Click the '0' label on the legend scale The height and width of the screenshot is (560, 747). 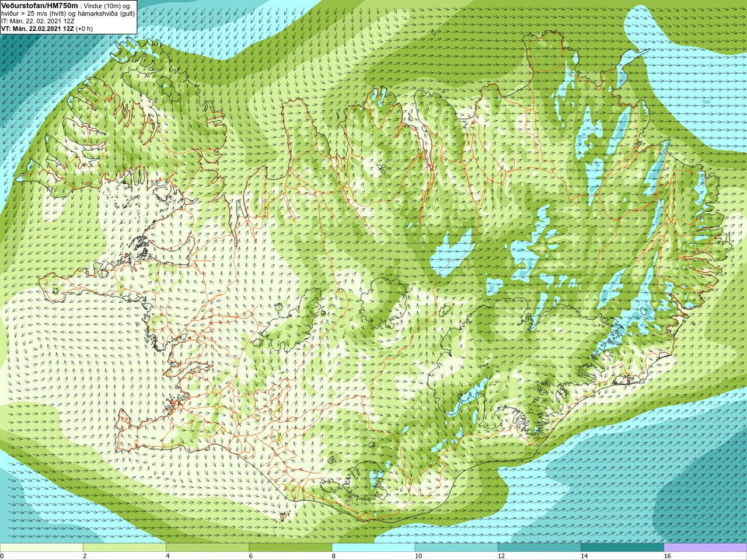2,556
